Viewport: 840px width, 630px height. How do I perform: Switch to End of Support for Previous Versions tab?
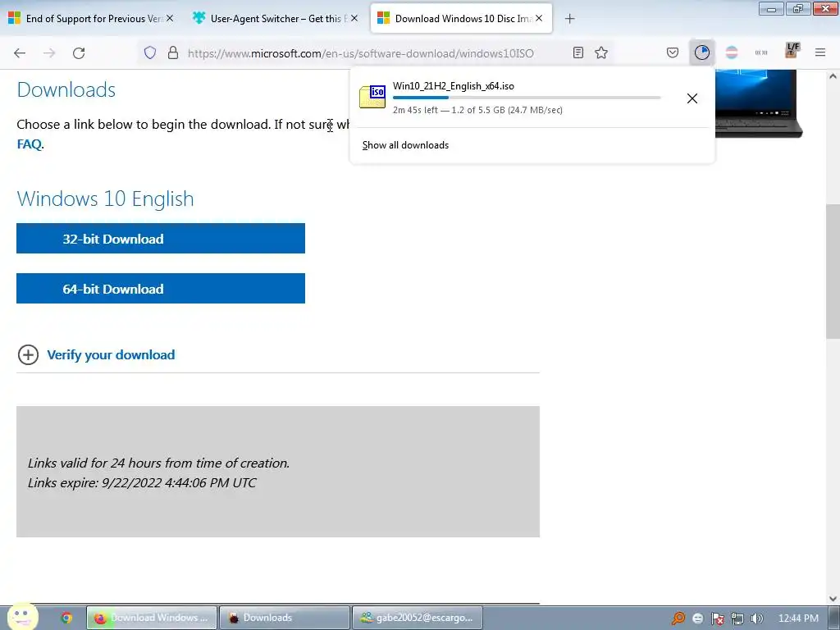[x=93, y=19]
